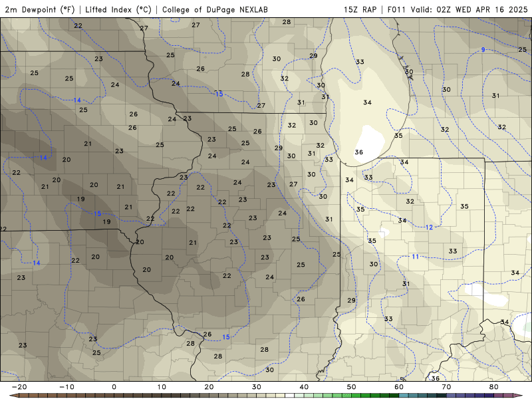Click the "70" color scale label
This screenshot has width=532, height=399.
(x=446, y=387)
